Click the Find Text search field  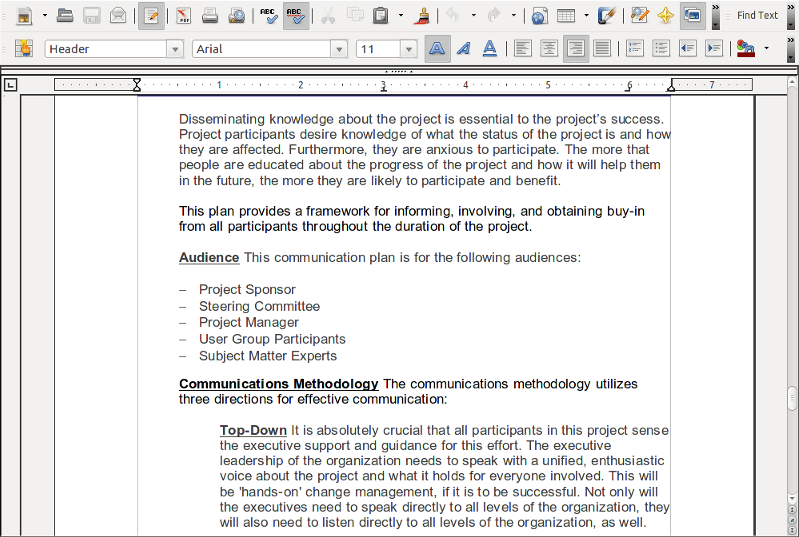757,15
